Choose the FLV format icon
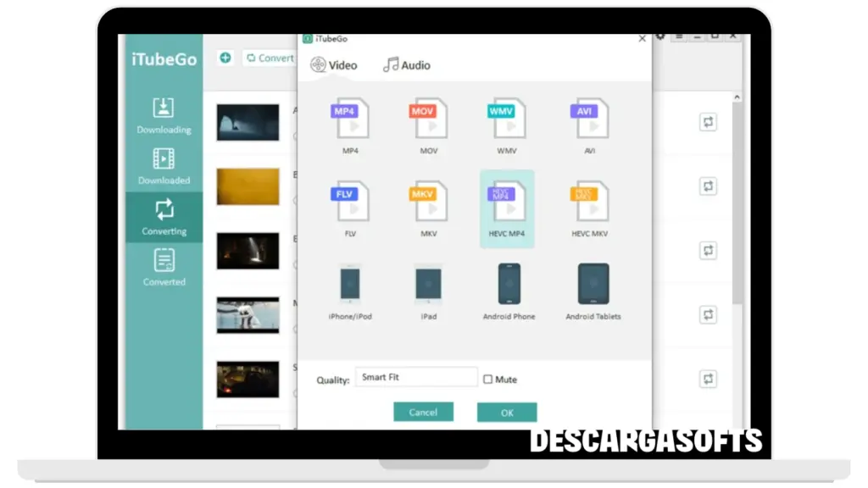868x488 pixels. tap(350, 202)
